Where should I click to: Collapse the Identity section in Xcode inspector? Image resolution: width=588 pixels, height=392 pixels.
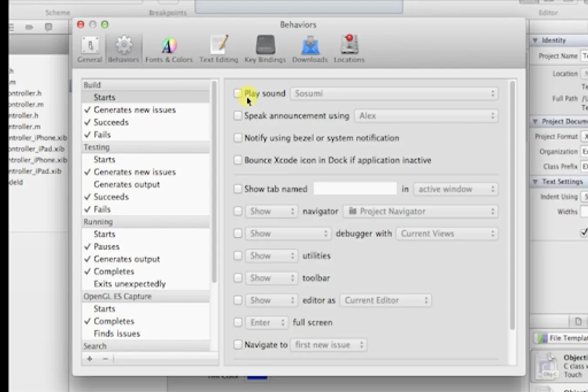point(535,40)
